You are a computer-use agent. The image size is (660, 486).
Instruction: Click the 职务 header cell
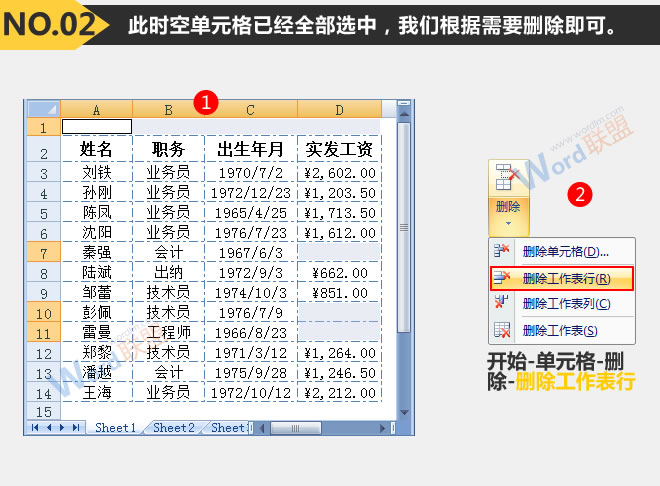168,149
